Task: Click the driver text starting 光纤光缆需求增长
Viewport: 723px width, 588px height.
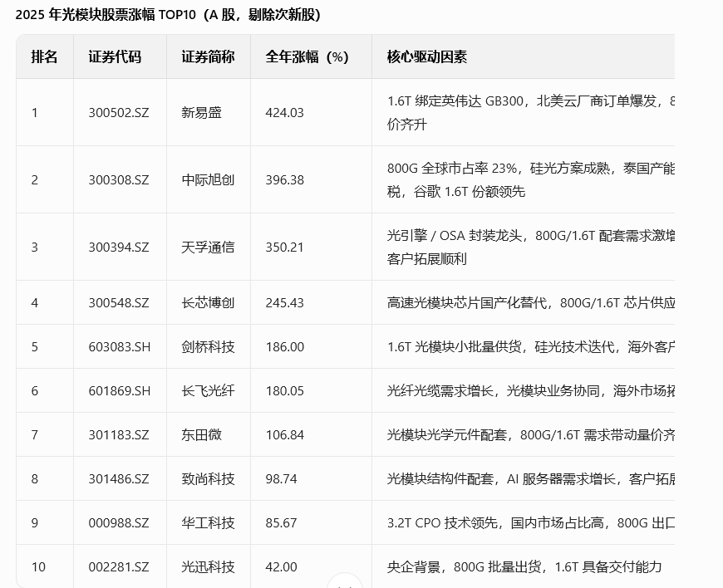Action: pos(531,391)
